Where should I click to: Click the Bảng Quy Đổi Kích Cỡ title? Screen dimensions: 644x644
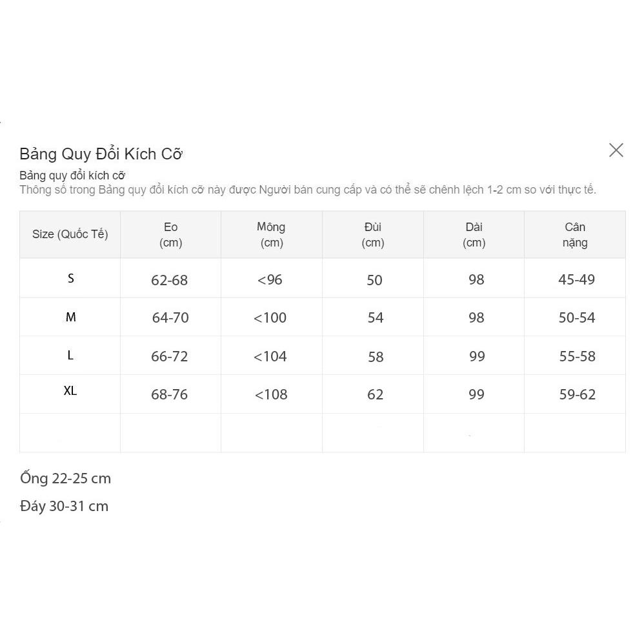(101, 154)
